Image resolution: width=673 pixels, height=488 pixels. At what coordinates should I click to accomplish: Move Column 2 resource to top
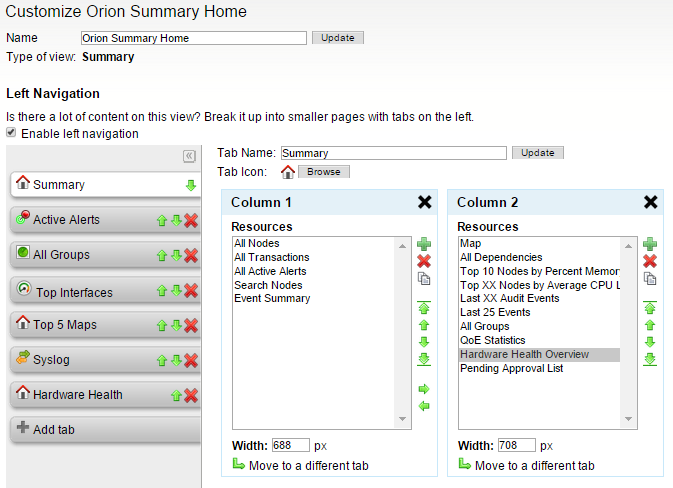tap(650, 307)
